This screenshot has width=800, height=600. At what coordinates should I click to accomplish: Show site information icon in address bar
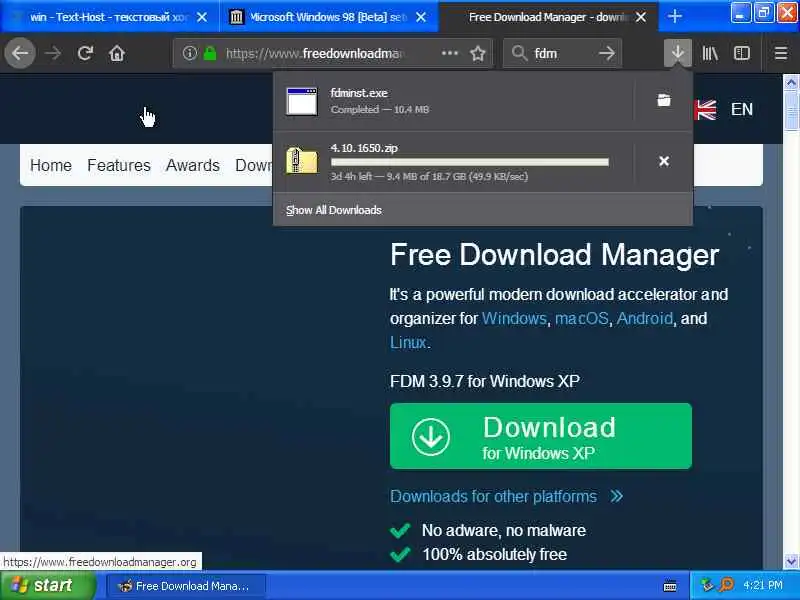[x=190, y=53]
